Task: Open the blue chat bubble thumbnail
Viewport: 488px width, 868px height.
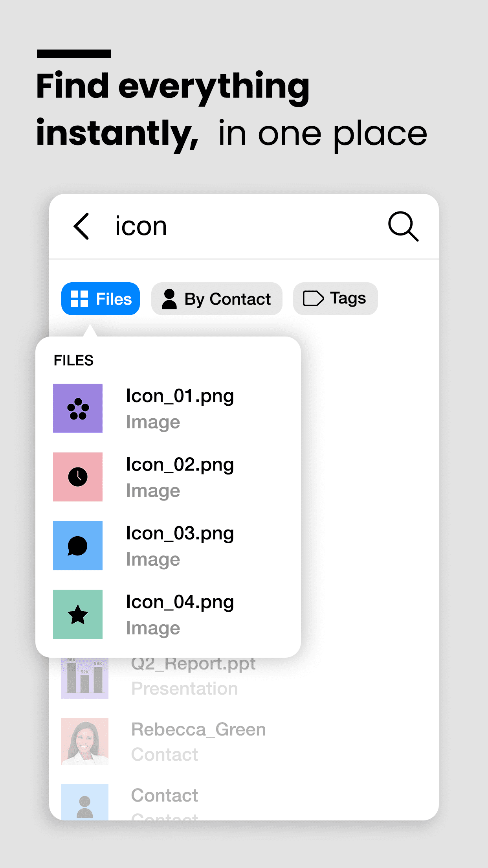Action: (78, 546)
